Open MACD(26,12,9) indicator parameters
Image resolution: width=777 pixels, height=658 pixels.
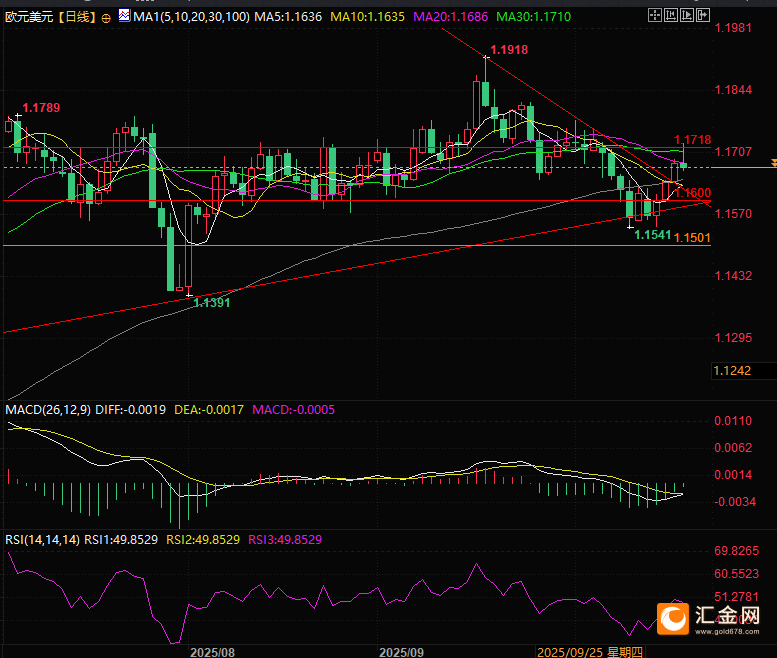(47, 410)
